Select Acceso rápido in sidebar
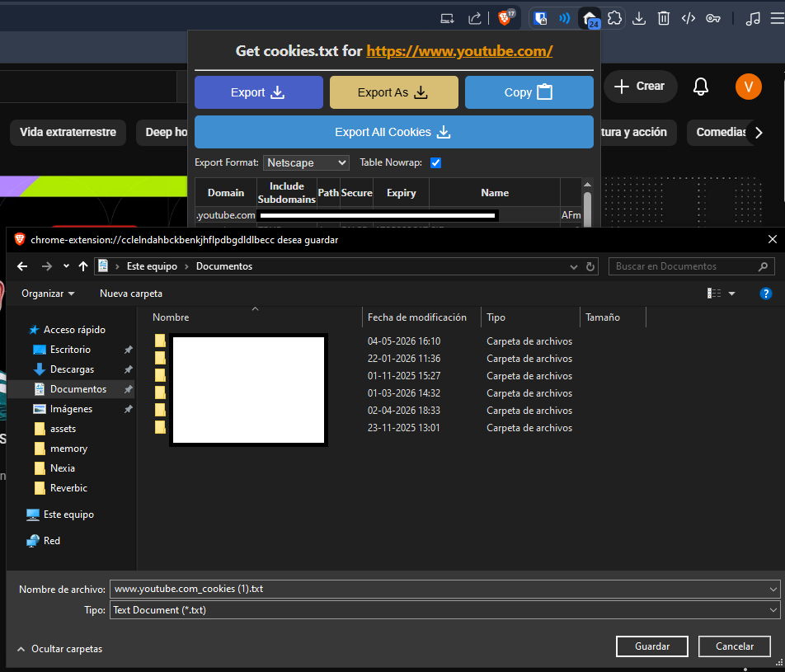The image size is (785, 672). coord(74,330)
